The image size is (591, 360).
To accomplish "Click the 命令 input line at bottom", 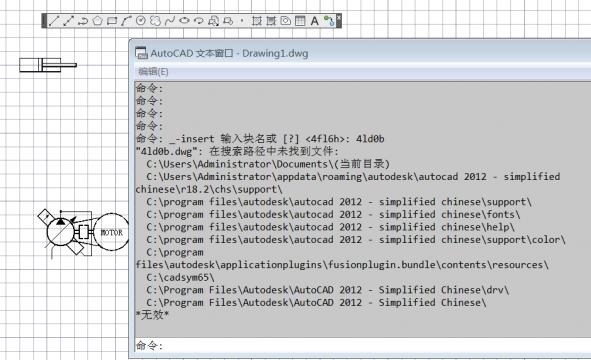I will click(x=362, y=345).
